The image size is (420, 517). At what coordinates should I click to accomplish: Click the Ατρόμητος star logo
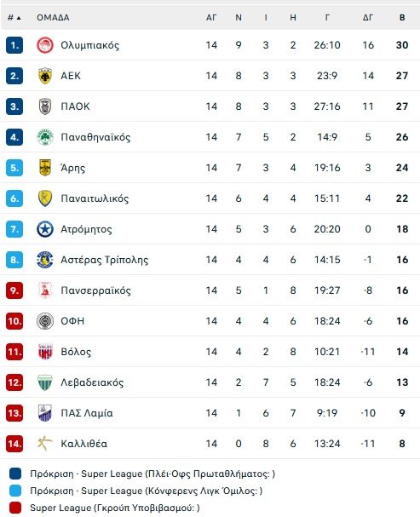(x=45, y=229)
